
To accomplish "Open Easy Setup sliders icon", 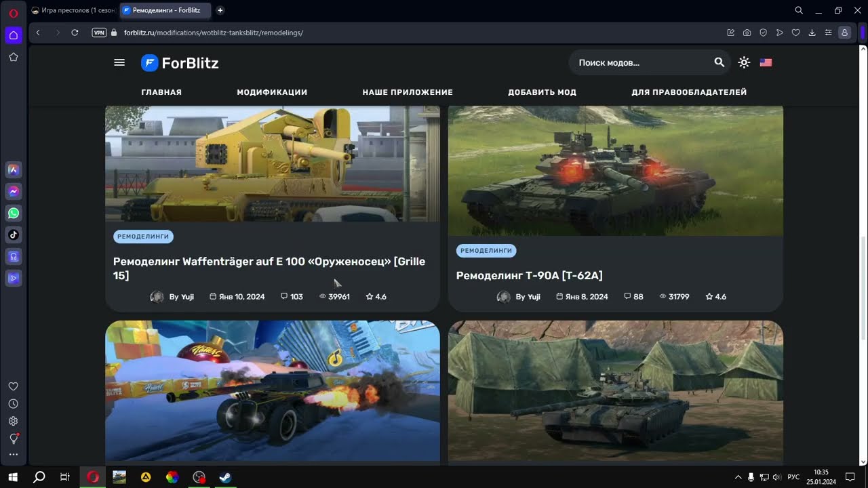I will 828,33.
